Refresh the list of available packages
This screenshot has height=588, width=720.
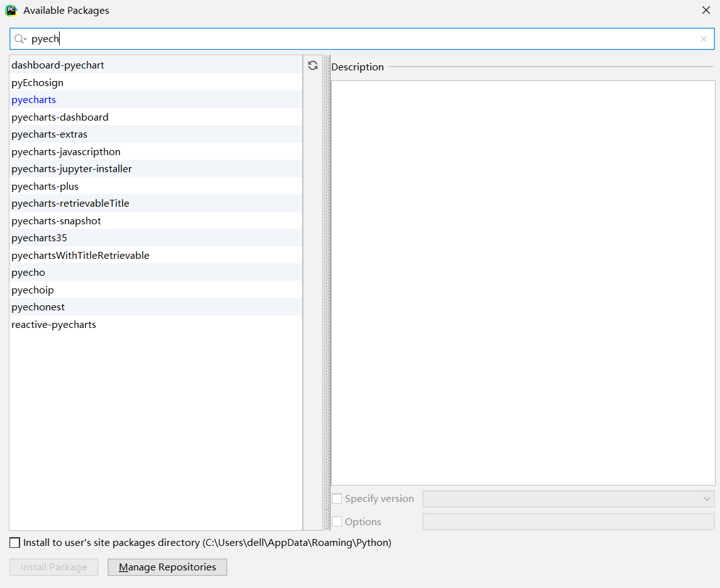point(312,65)
